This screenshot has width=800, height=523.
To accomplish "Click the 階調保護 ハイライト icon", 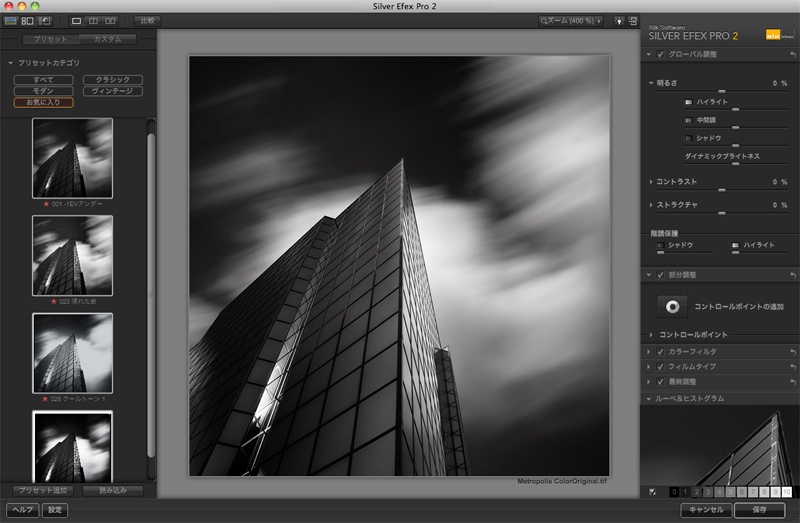I will click(735, 245).
